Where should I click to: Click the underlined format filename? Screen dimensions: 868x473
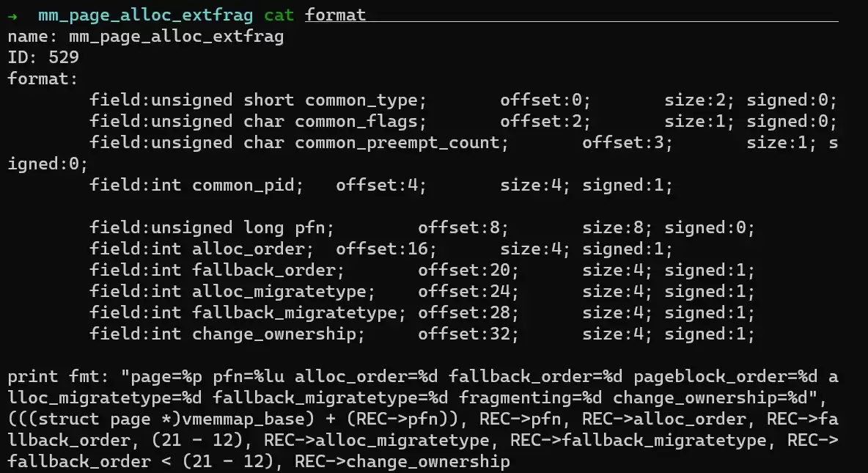336,15
